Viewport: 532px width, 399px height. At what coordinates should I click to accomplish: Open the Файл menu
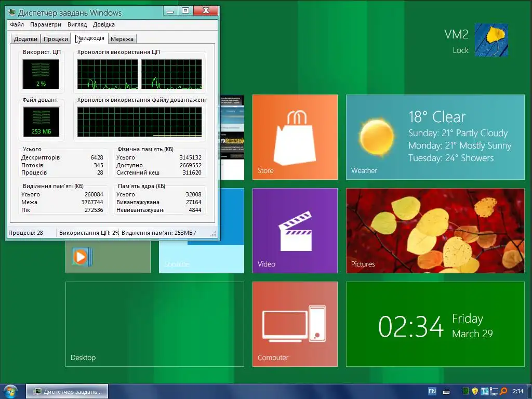tap(17, 24)
